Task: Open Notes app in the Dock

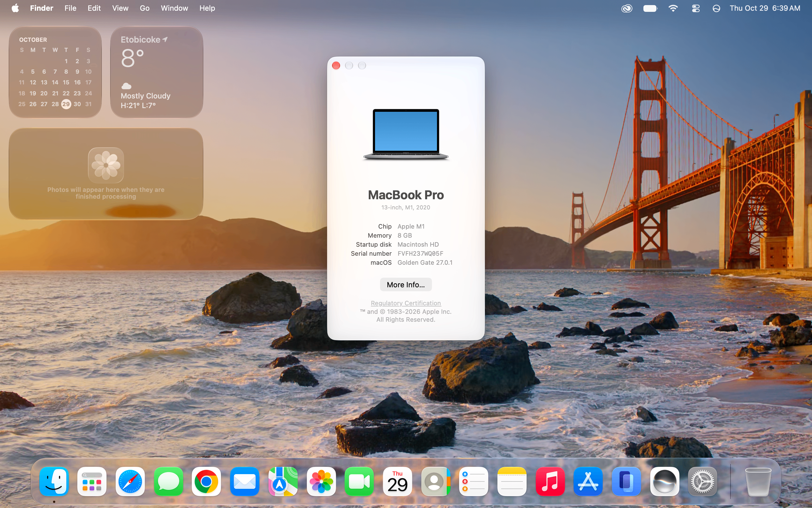Action: (512, 481)
